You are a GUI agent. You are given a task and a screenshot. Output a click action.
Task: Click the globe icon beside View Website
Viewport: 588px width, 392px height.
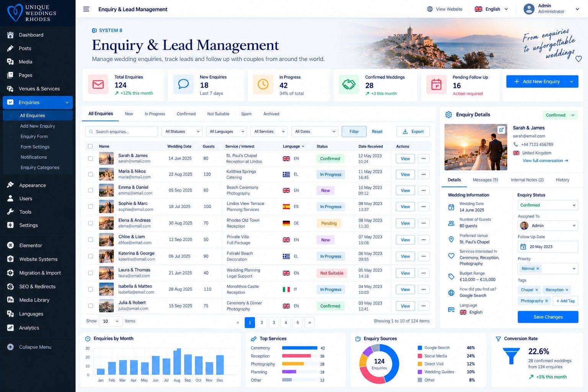[430, 9]
